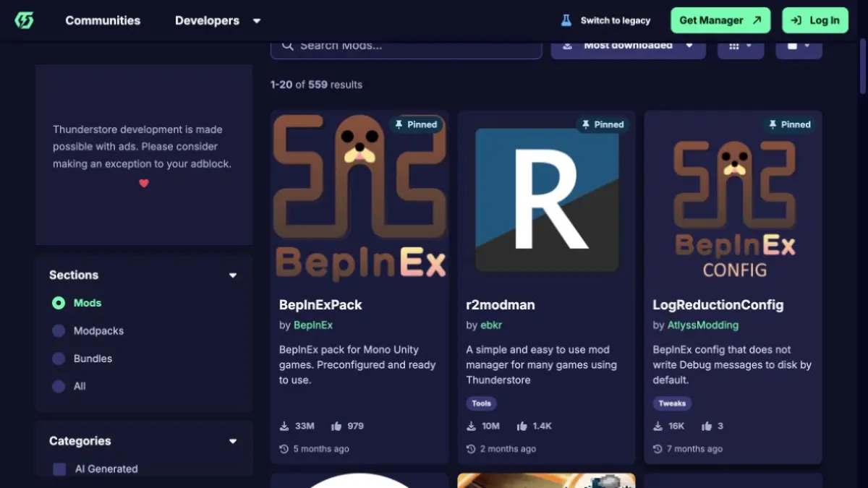Open the grid layout dropdown

coord(740,48)
